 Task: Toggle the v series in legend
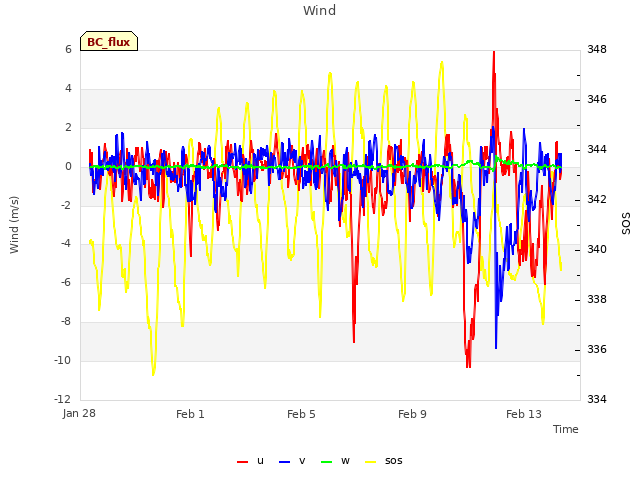[292, 461]
